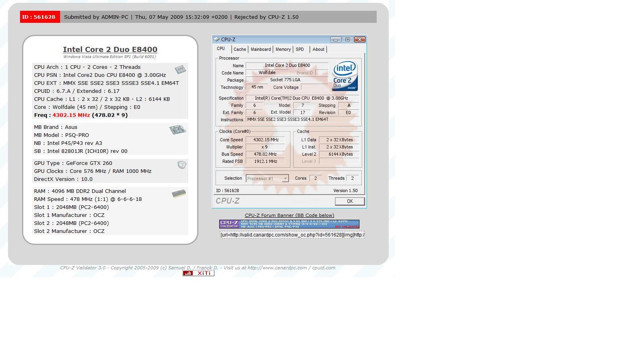Click the Version 1.50 label in CPU-Z

[345, 191]
